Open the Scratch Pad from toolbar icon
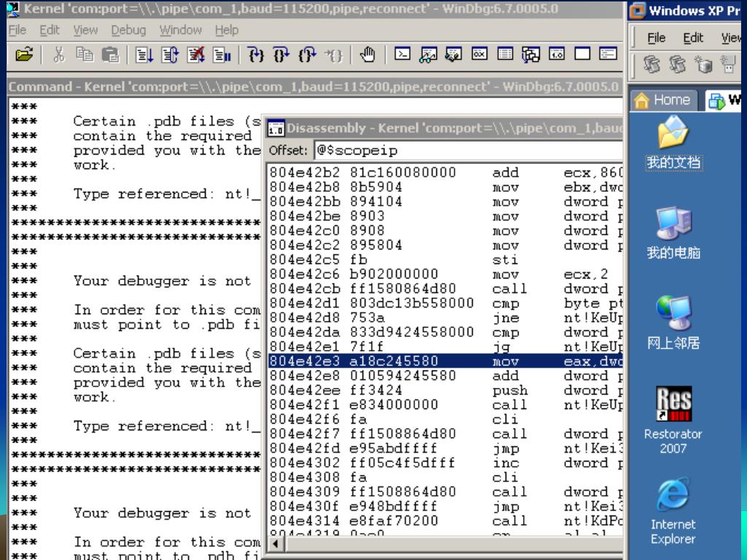Image resolution: width=747 pixels, height=560 pixels. (x=582, y=54)
